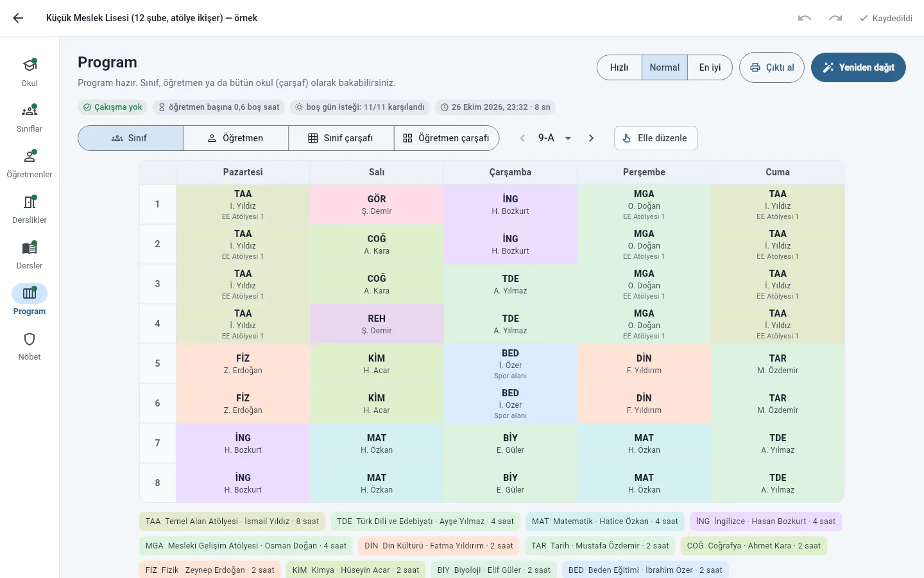Select the KİM cell on Salı hour 6
924x578 pixels.
click(377, 403)
